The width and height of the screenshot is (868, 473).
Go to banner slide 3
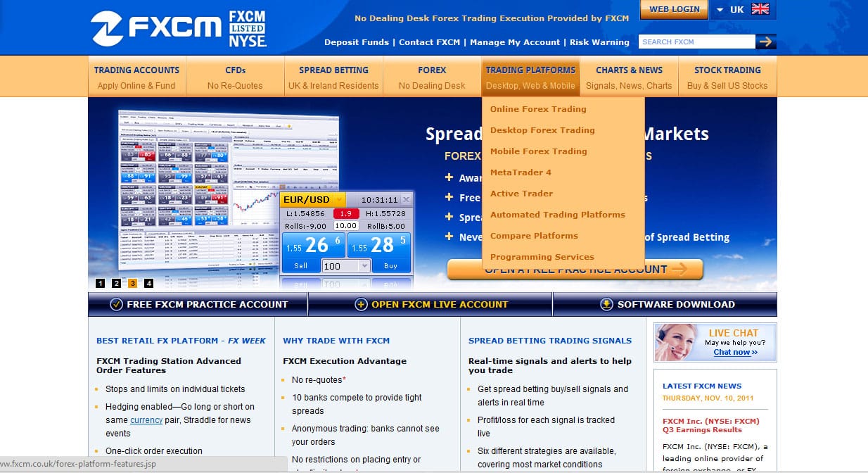tap(132, 284)
